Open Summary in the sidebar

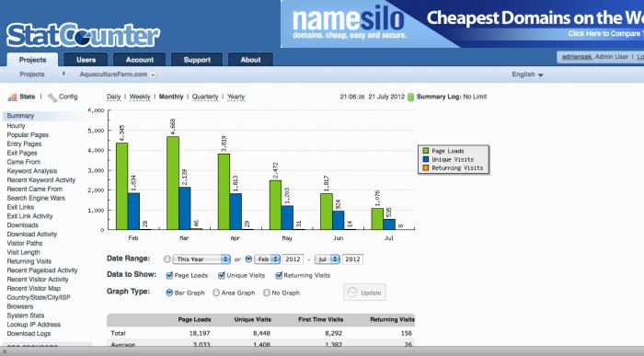pos(20,116)
